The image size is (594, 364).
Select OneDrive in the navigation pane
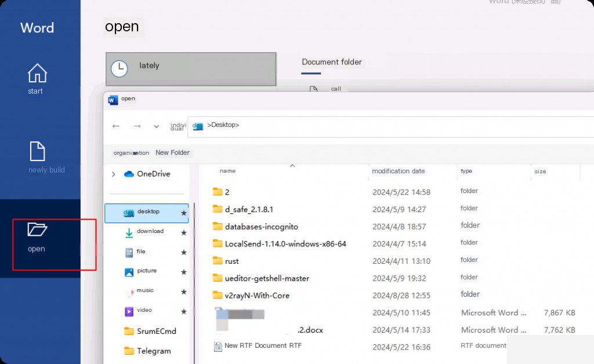147,174
